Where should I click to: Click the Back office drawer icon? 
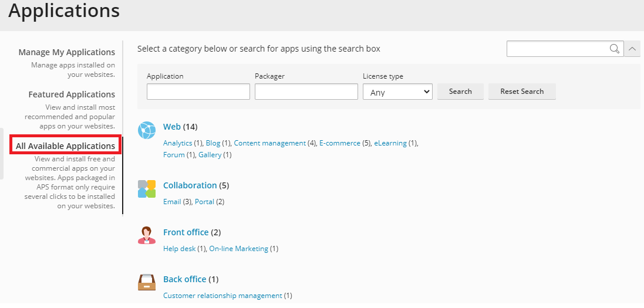pyautogui.click(x=147, y=282)
